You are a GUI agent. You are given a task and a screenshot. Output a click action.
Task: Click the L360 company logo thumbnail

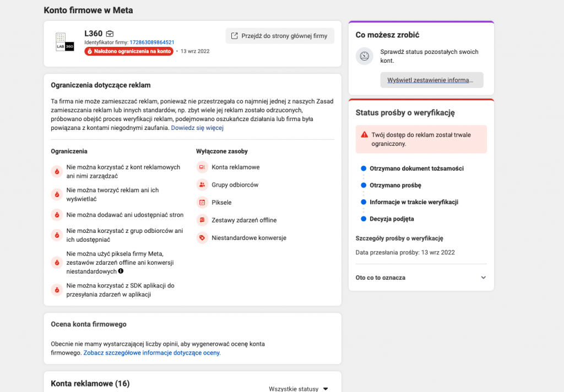coord(65,42)
